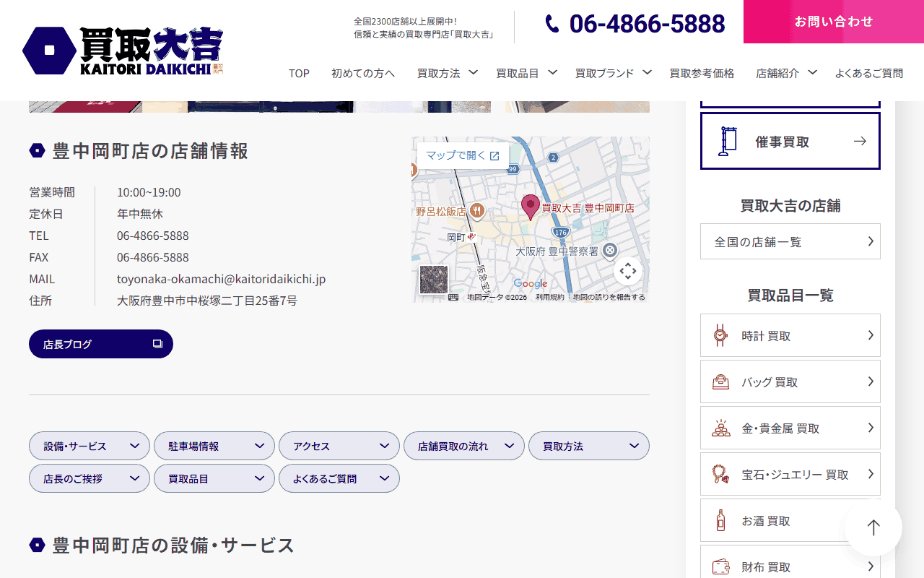Jump to 設備・サービス section pill
The image size is (924, 578).
[x=90, y=446]
